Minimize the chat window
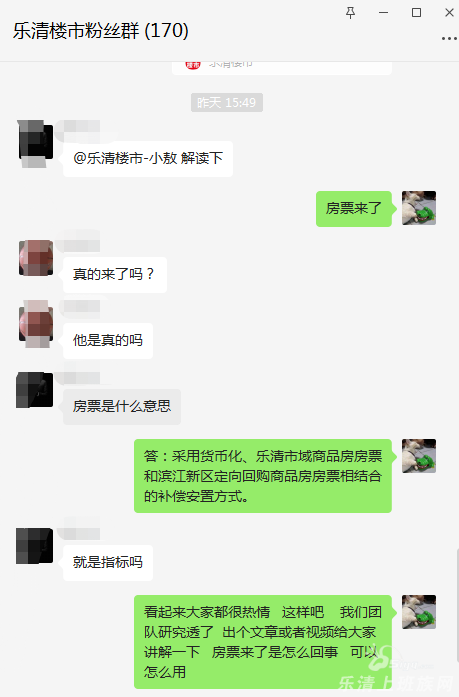This screenshot has height=697, width=459. coord(383,12)
